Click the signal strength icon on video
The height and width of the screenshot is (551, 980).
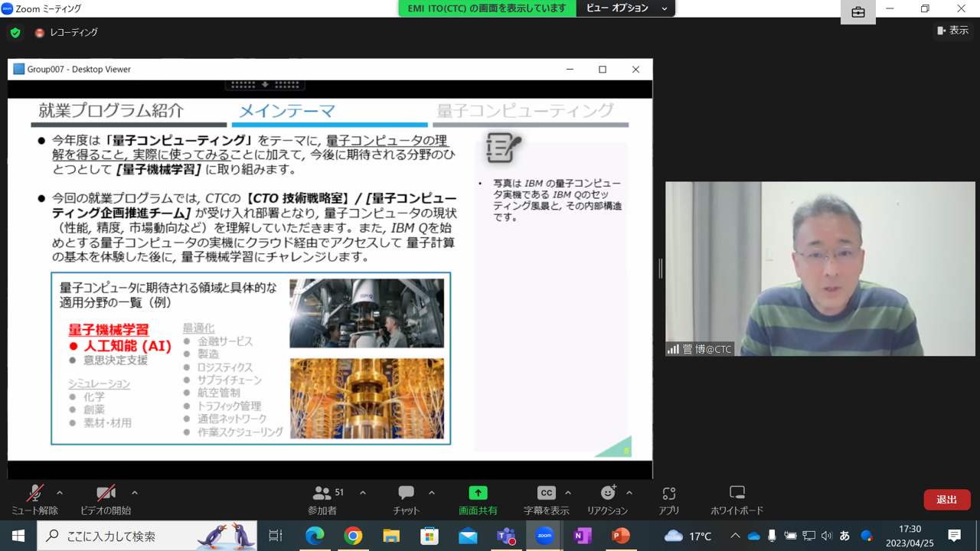point(673,349)
